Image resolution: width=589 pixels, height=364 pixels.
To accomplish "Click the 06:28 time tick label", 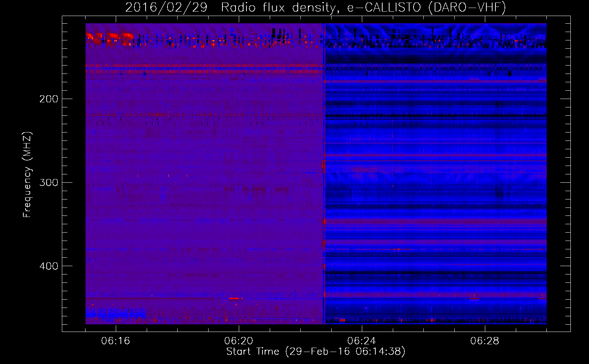I will click(485, 341).
